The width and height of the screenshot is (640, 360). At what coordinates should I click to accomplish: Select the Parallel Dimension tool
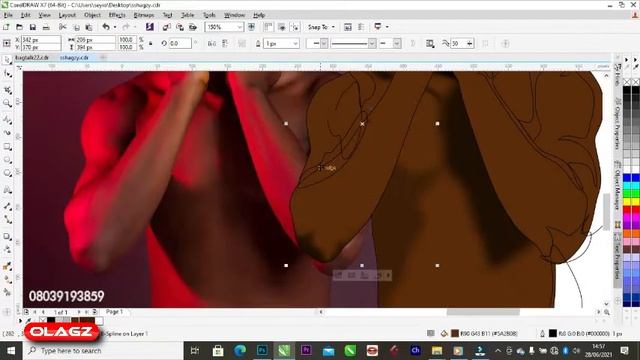7,206
